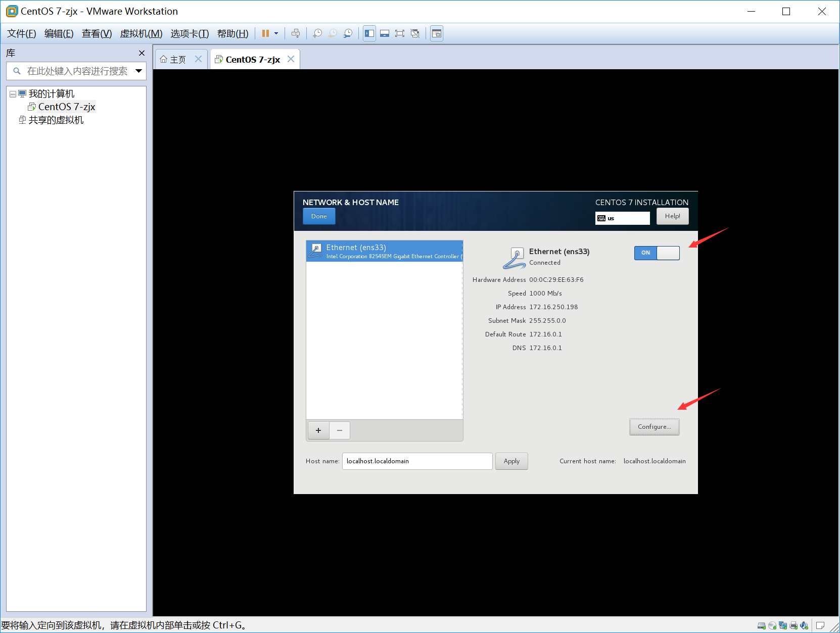Image resolution: width=840 pixels, height=633 pixels.
Task: Open the 帮助(H) menu
Action: click(x=232, y=33)
